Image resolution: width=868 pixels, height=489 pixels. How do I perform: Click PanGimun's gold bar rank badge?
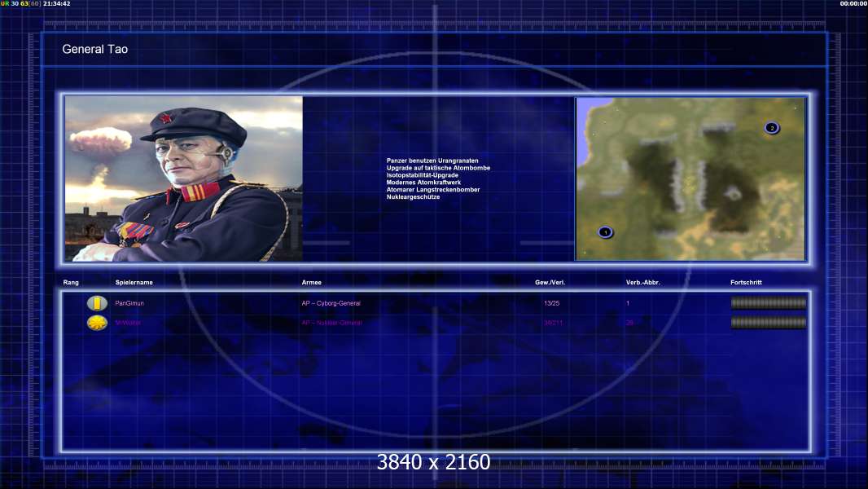pos(97,303)
